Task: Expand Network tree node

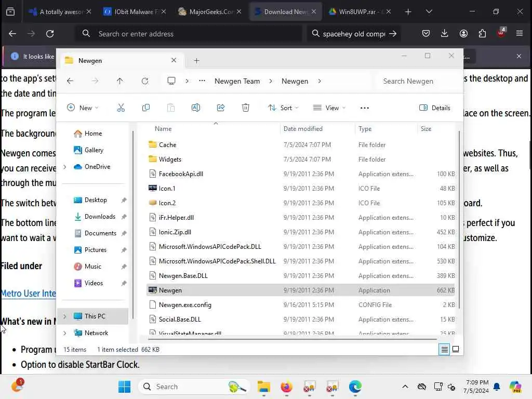Action: point(65,333)
